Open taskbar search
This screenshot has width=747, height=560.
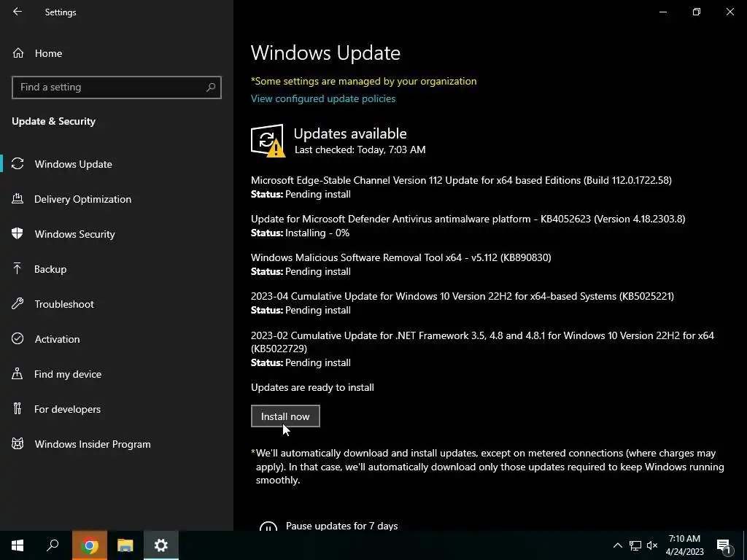(53, 545)
